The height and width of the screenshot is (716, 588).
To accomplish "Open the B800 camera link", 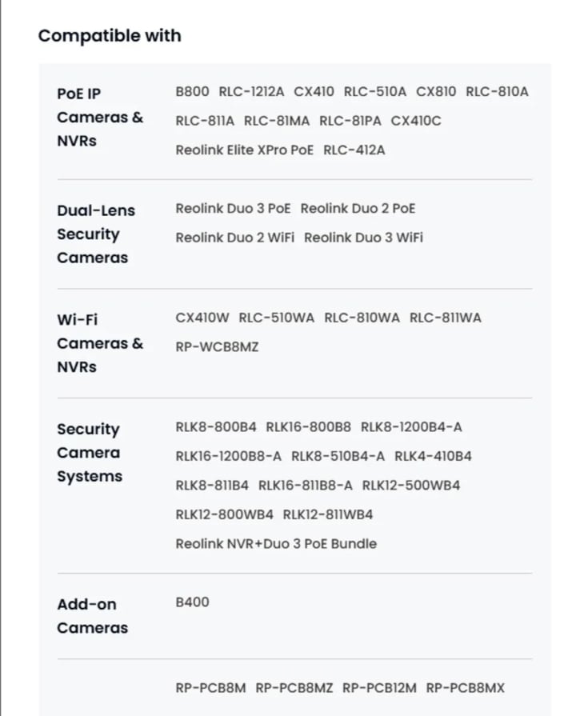I will [192, 91].
